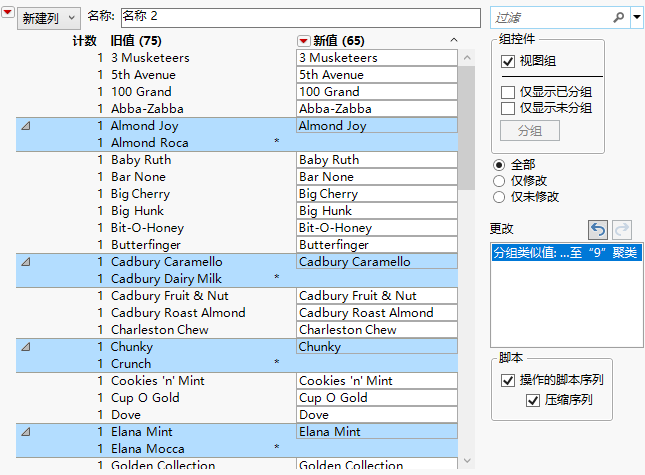The image size is (645, 475).
Task: Select old value Bar None
Action: (138, 177)
